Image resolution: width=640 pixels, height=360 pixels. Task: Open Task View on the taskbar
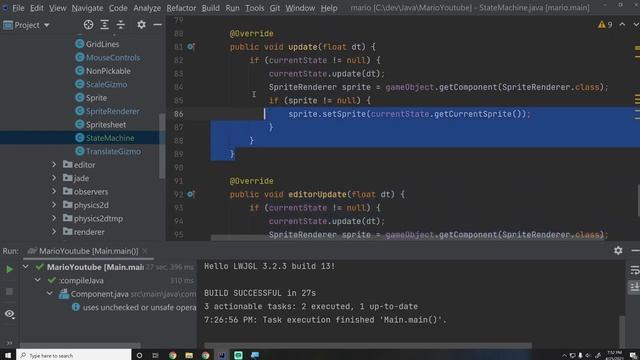point(155,355)
